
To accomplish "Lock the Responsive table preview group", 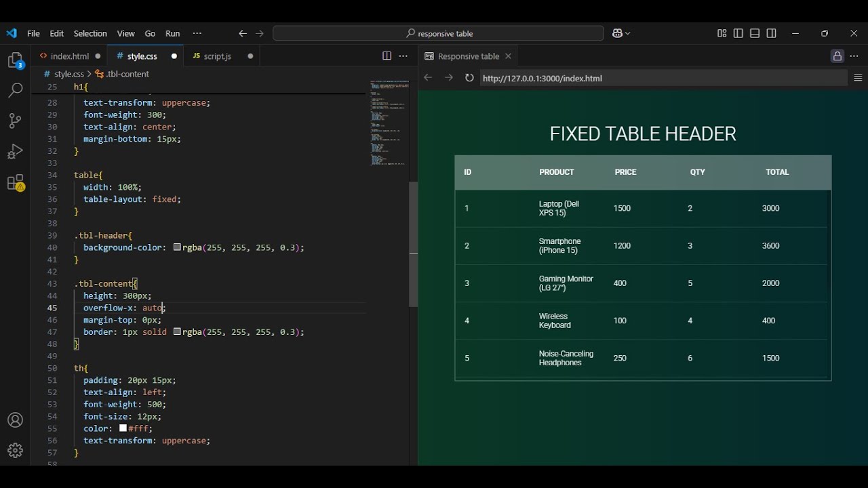I will pos(837,56).
